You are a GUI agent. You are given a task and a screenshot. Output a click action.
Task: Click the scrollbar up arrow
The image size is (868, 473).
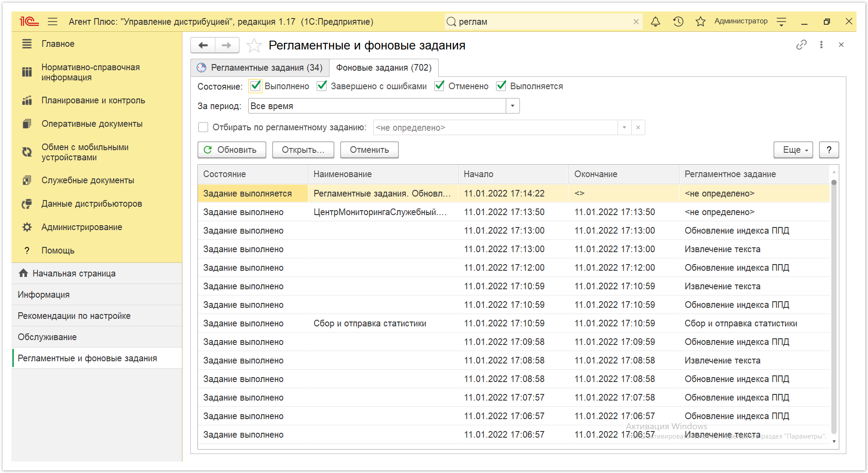[x=834, y=172]
